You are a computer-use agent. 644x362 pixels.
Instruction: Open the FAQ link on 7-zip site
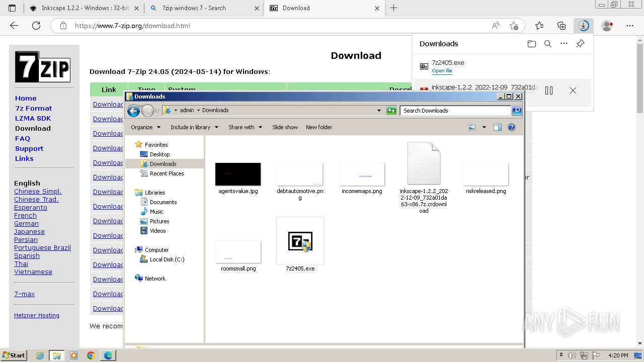click(23, 138)
